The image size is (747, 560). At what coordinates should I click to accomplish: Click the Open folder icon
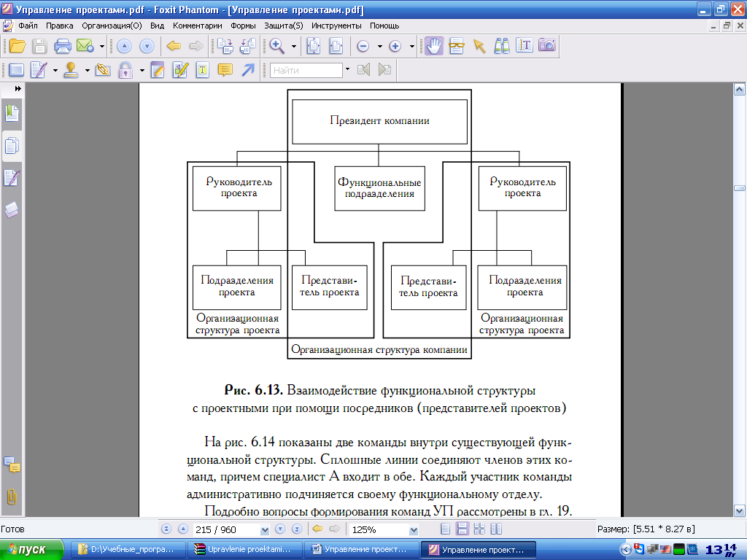[18, 46]
